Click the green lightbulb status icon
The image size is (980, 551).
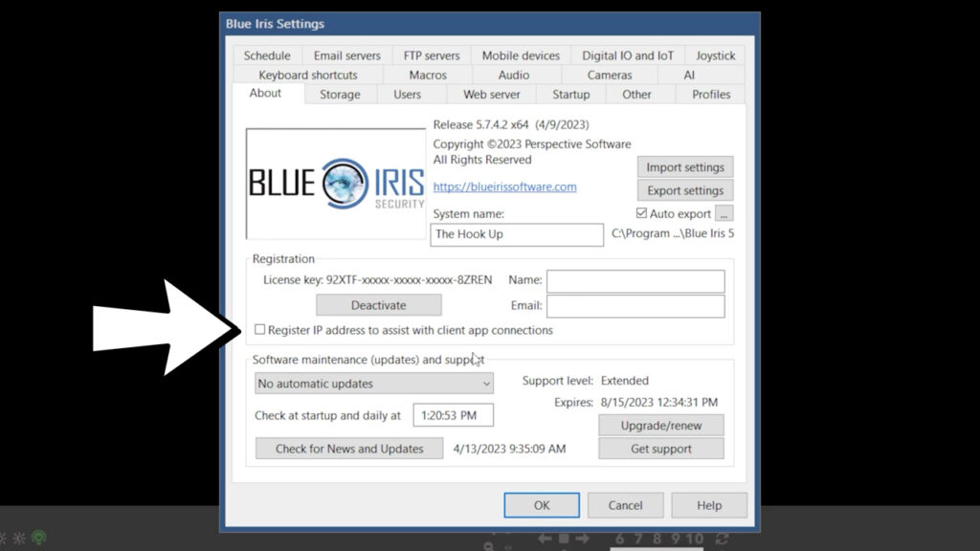pyautogui.click(x=38, y=537)
